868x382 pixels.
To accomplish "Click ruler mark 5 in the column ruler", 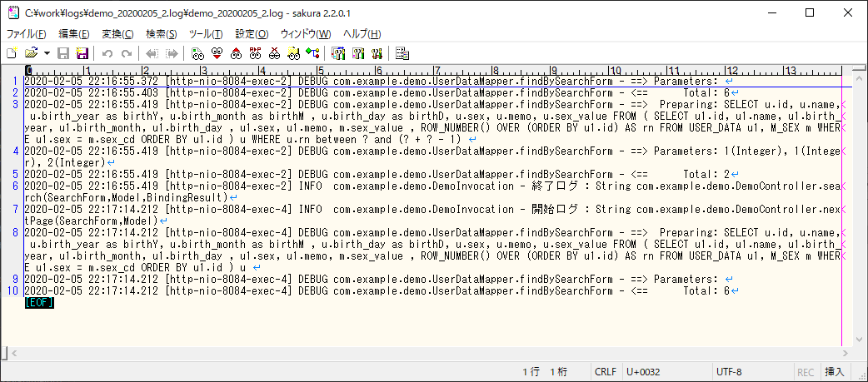I will coord(319,71).
